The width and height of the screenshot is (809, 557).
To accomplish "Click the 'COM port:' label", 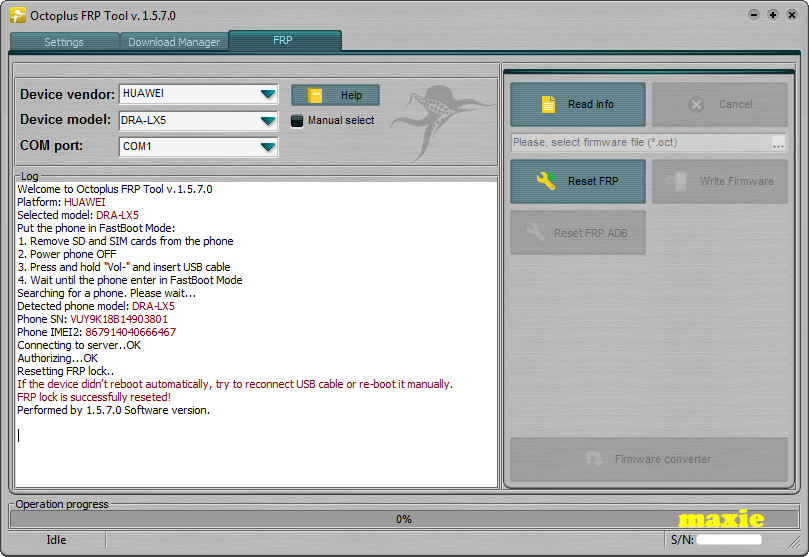I will point(52,145).
